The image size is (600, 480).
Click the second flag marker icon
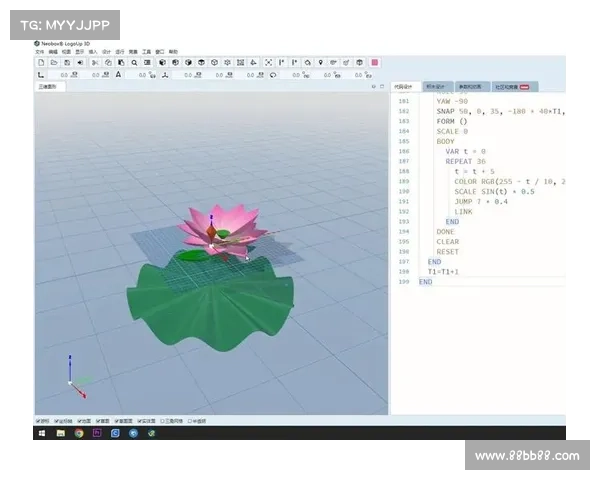tap(295, 62)
